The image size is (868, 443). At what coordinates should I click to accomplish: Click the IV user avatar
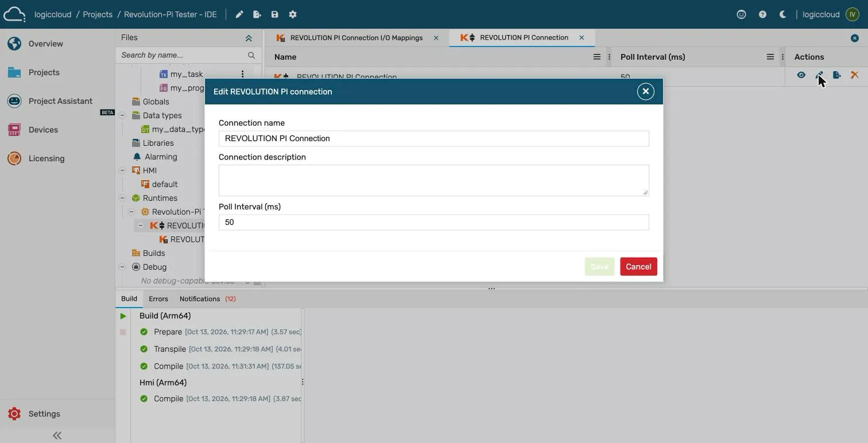pyautogui.click(x=852, y=14)
